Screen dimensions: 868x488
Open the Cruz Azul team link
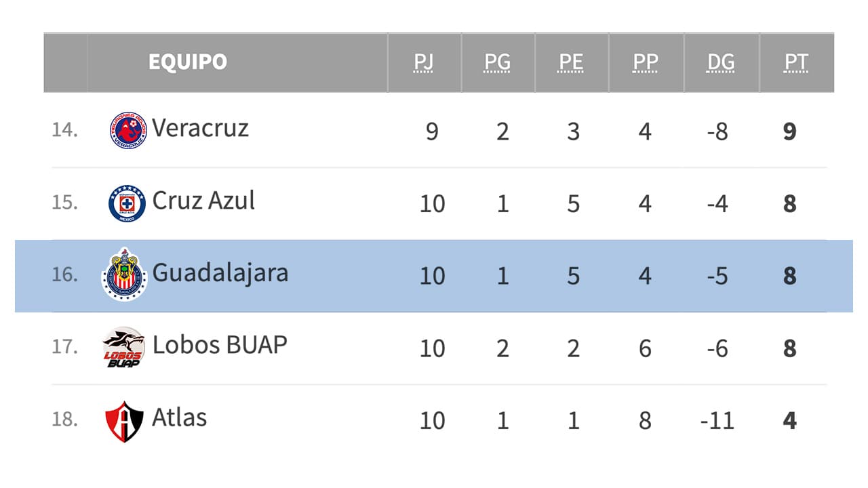[203, 201]
